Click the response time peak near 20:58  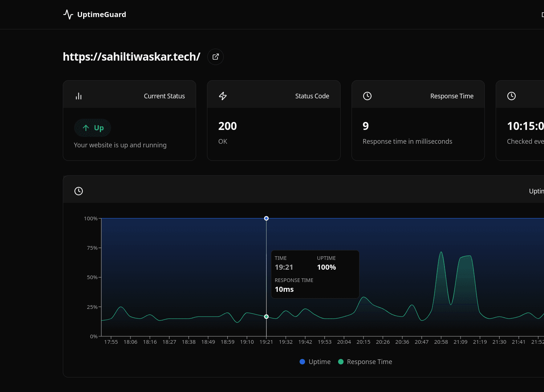[441, 252]
